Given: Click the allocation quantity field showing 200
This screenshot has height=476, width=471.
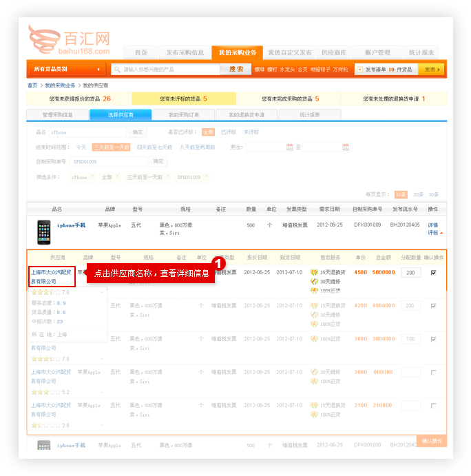Looking at the screenshot, I should click(x=410, y=273).
